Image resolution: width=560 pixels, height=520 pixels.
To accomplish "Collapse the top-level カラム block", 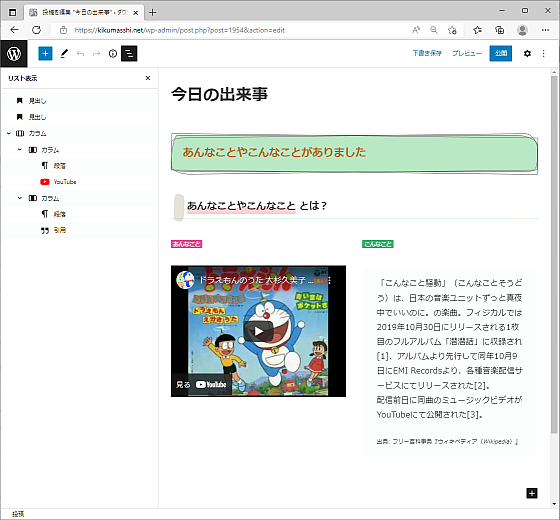I will pyautogui.click(x=9, y=133).
